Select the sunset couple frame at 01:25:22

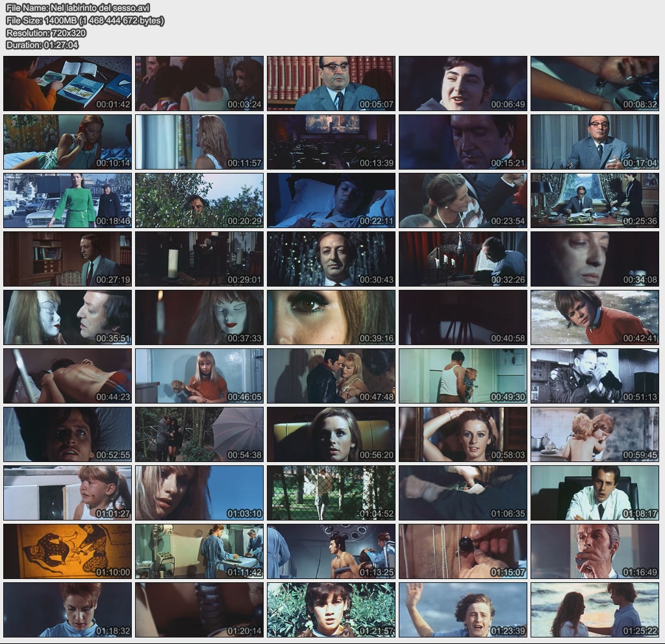click(594, 610)
